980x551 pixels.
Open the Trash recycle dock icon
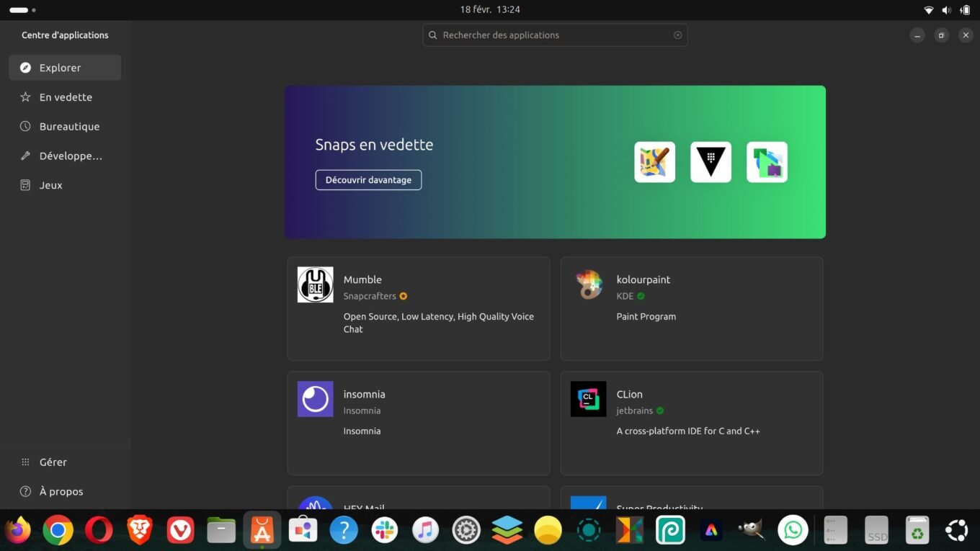click(917, 531)
